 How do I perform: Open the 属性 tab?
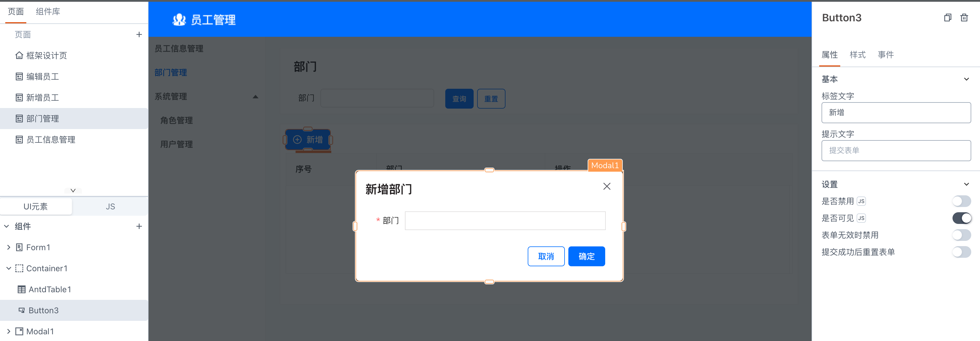[830, 55]
